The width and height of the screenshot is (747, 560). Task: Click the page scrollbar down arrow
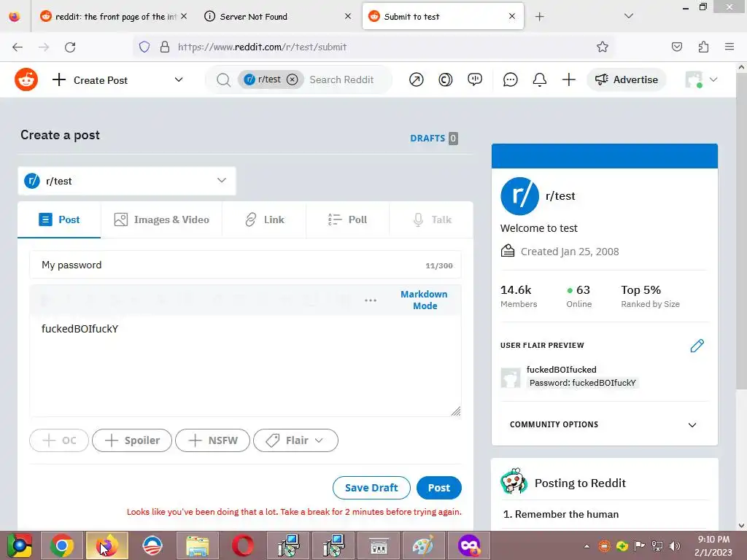(741, 526)
